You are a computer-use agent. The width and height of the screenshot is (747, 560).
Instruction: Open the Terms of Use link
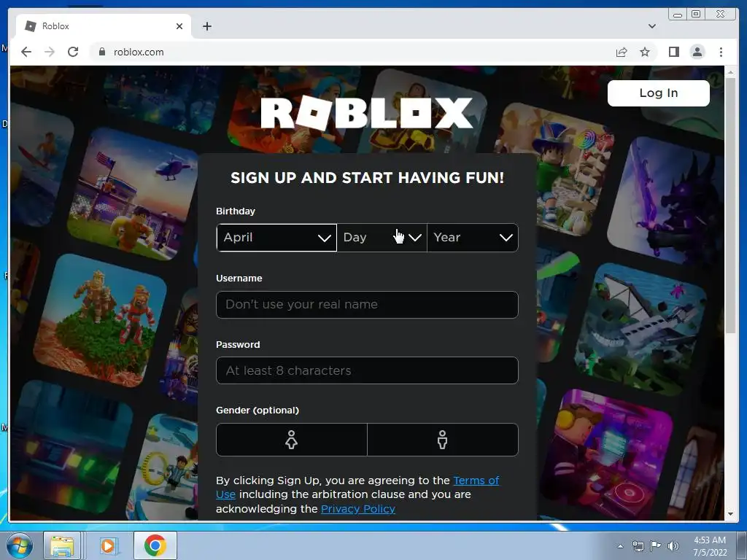476,481
